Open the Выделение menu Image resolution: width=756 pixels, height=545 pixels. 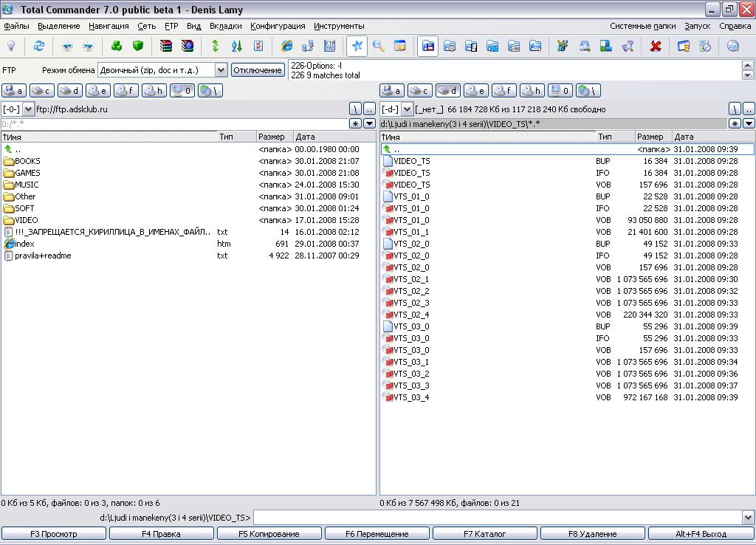click(59, 26)
